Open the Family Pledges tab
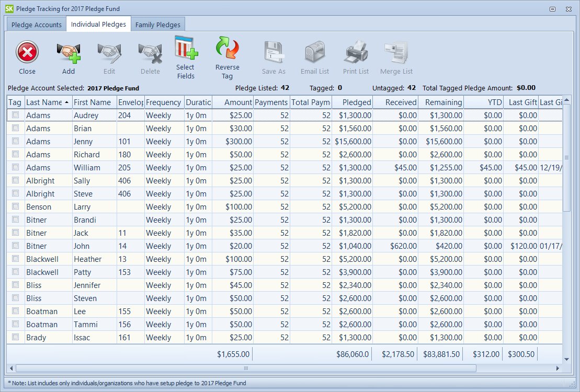Image resolution: width=580 pixels, height=392 pixels. [x=158, y=25]
